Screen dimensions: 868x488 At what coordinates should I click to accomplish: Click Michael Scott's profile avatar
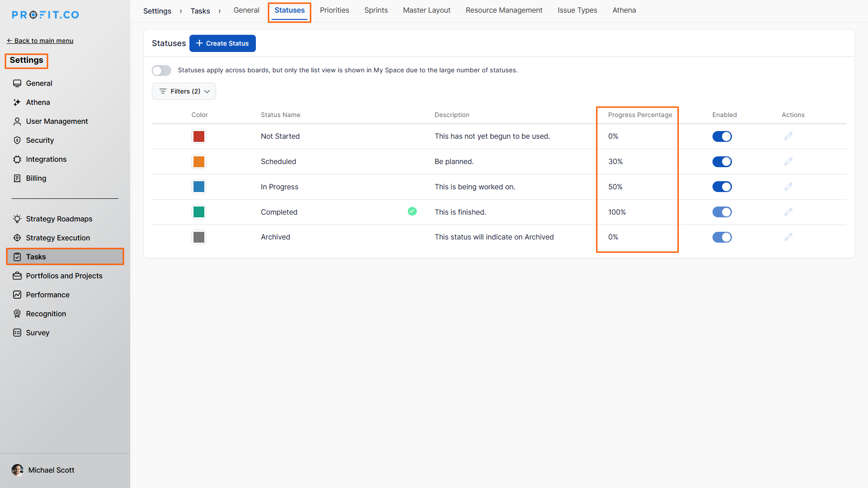pyautogui.click(x=17, y=470)
